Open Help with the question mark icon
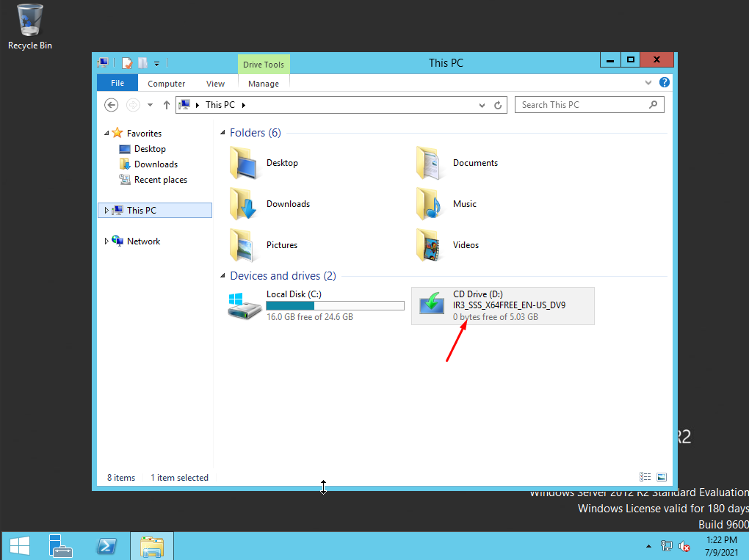The width and height of the screenshot is (749, 560). tap(664, 82)
